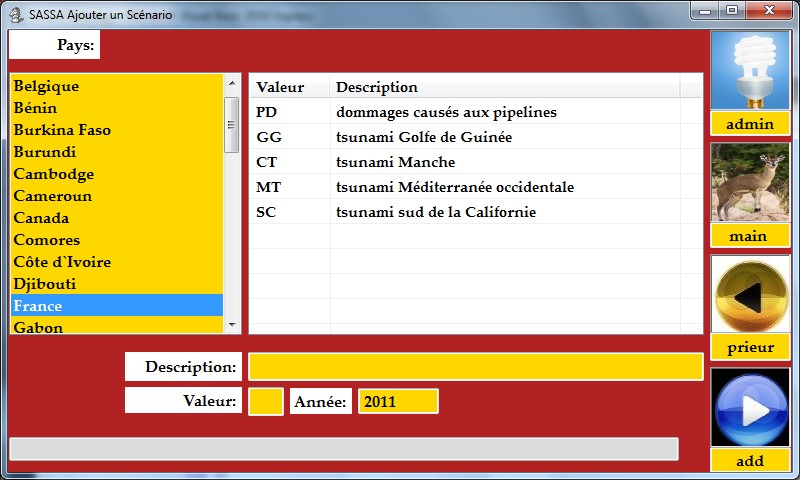This screenshot has height=480, width=800.
Task: Choose Côte d'Ivoire from the list
Action: [x=116, y=262]
